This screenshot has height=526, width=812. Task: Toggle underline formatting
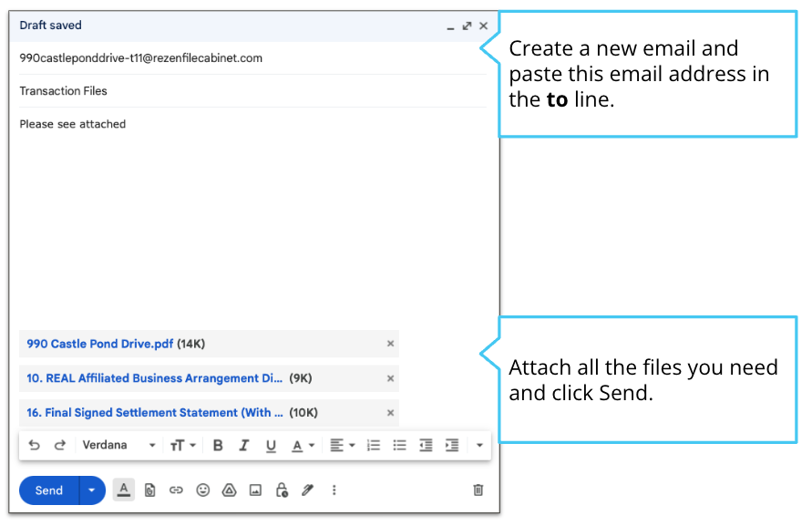click(271, 446)
